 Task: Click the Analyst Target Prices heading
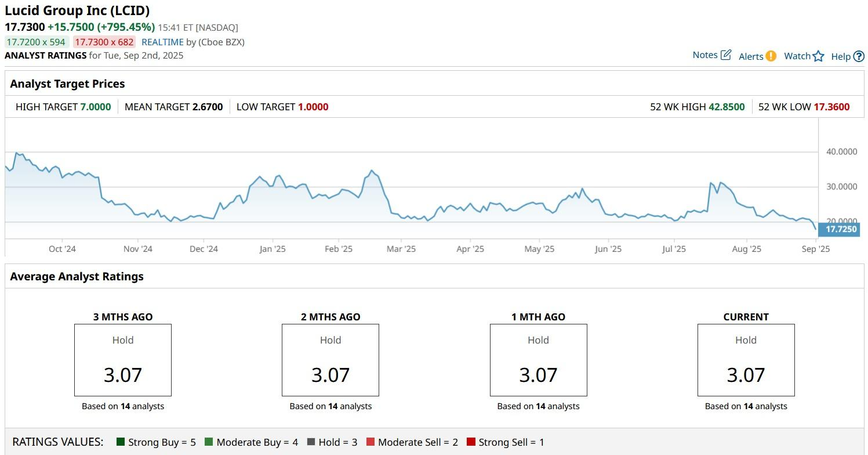point(67,84)
